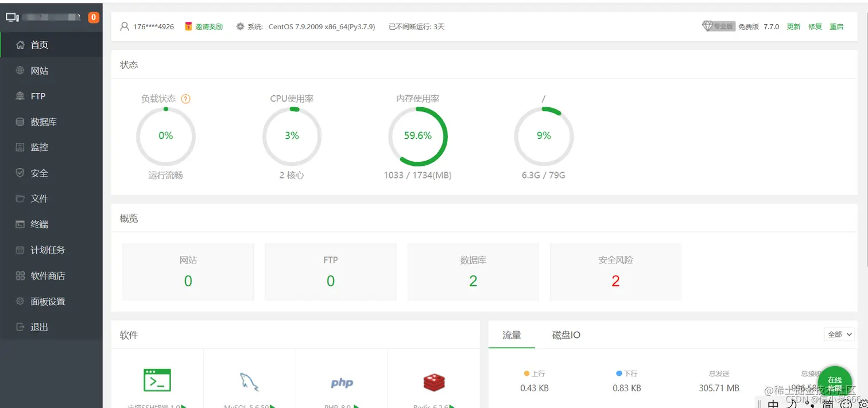Open the FTP overview card

tap(331, 272)
